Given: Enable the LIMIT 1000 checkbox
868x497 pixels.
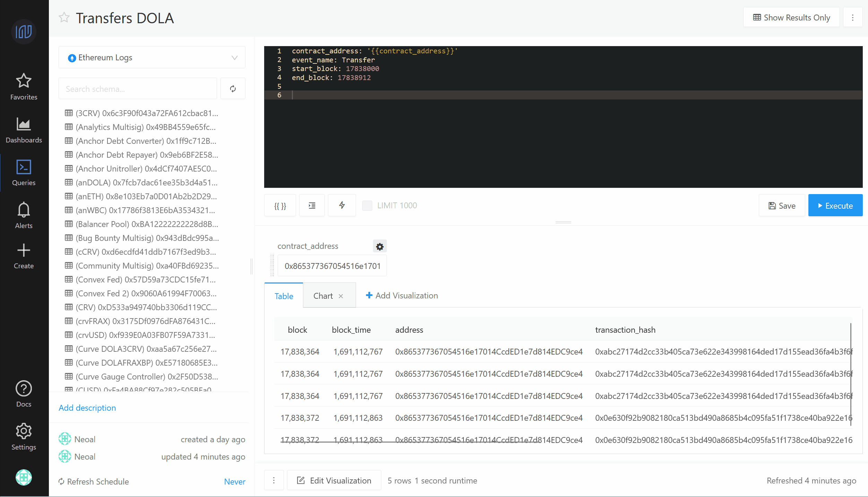Looking at the screenshot, I should tap(367, 206).
